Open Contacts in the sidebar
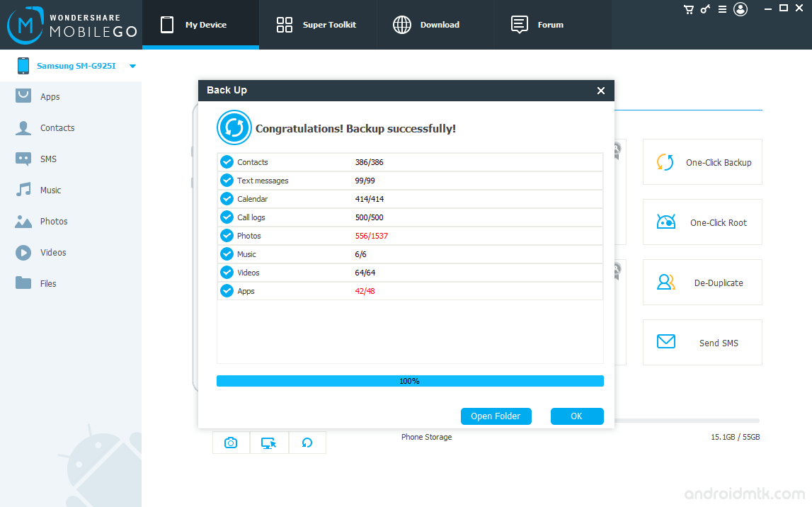This screenshot has height=507, width=812. [x=70, y=128]
